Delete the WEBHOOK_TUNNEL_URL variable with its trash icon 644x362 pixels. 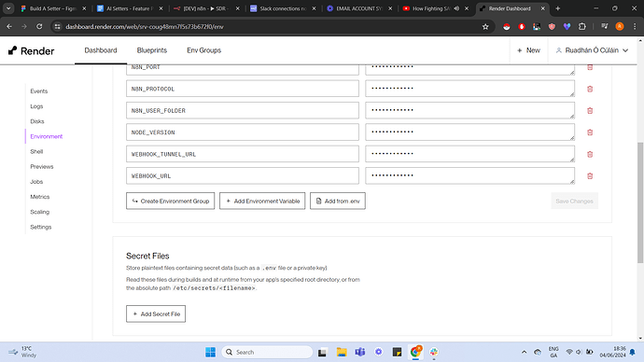pyautogui.click(x=590, y=154)
